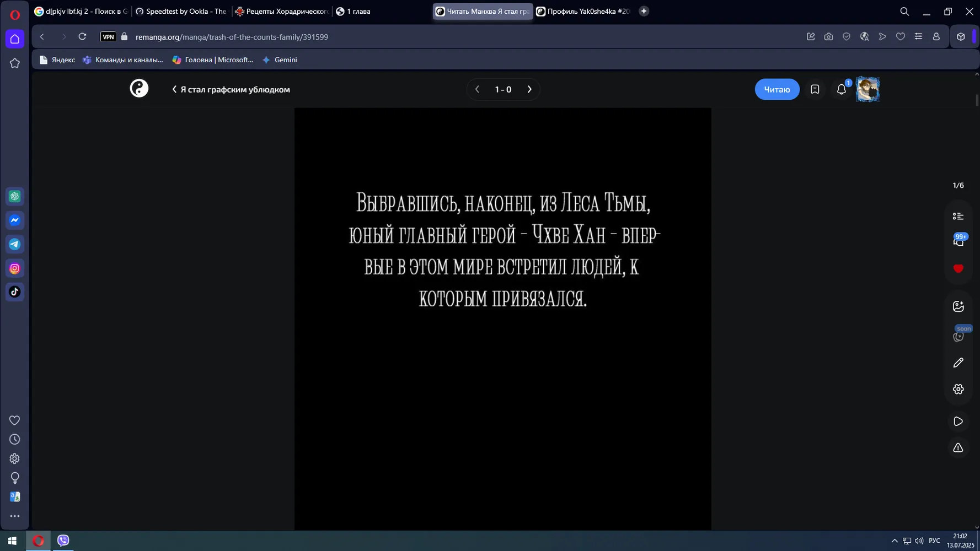Open user profile avatar

[x=867, y=89]
